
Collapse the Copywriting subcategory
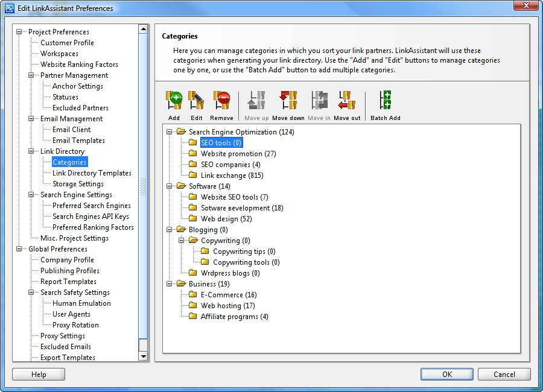(x=181, y=240)
